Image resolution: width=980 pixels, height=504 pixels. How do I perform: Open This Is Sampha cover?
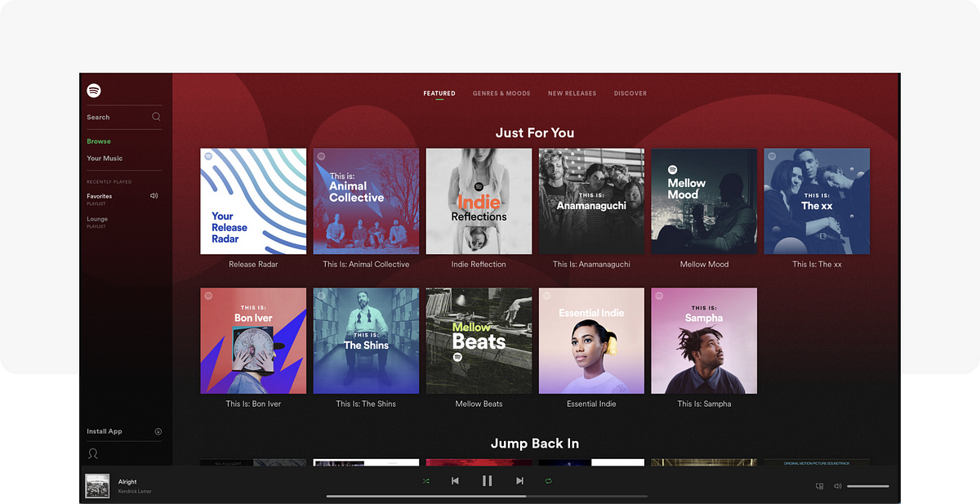pos(704,341)
